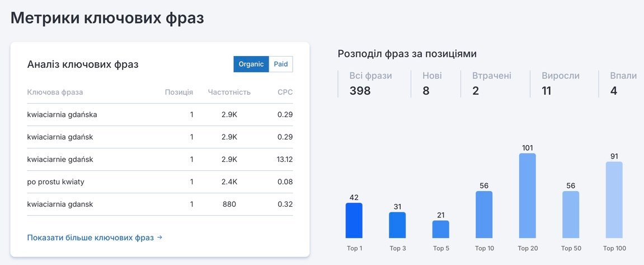The image size is (644, 265).
Task: Switch to the Paid keywords view
Action: (x=281, y=64)
